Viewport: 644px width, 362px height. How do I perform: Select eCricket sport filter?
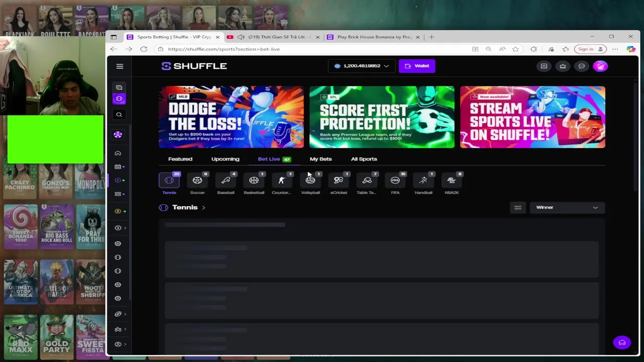pyautogui.click(x=339, y=184)
